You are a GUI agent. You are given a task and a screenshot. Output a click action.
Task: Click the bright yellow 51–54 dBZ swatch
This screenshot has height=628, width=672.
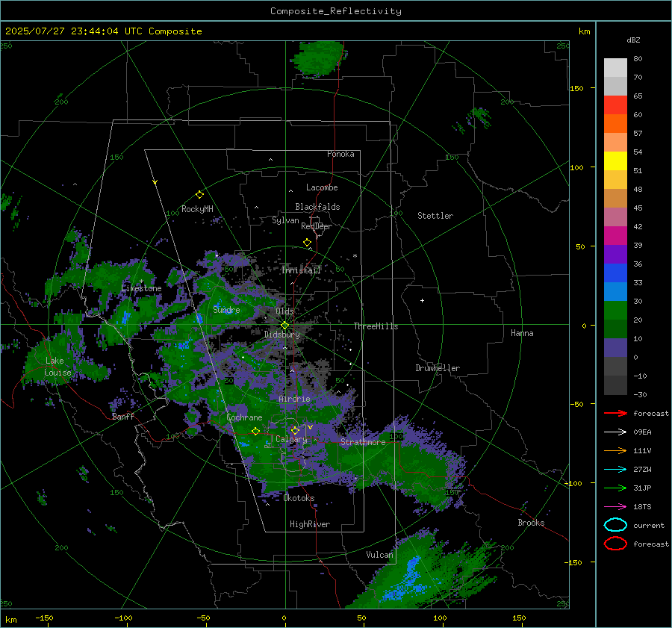[615, 161]
